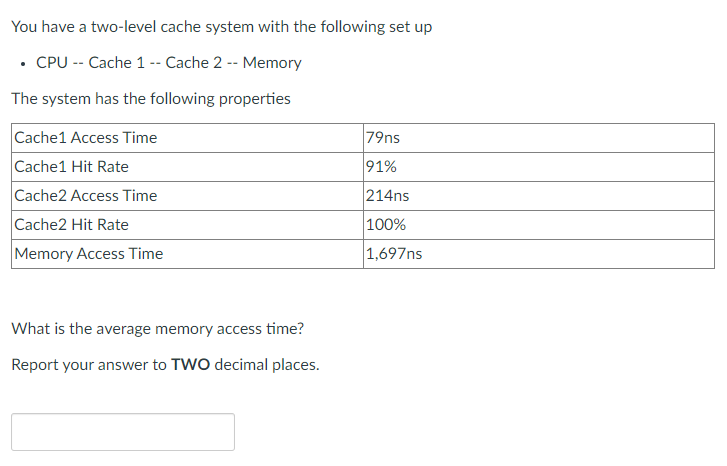Select the Cache2 Access Time label cell
This screenshot has width=727, height=466.
pos(187,196)
